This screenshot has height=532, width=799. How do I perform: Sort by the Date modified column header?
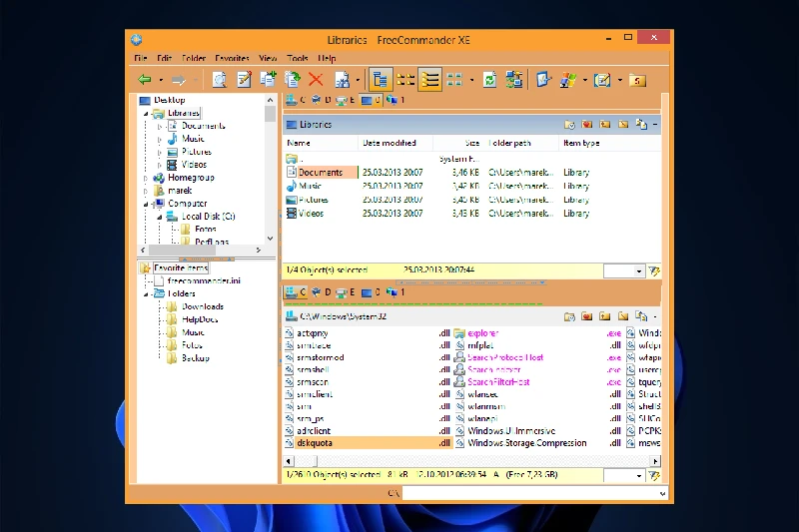pyautogui.click(x=396, y=143)
